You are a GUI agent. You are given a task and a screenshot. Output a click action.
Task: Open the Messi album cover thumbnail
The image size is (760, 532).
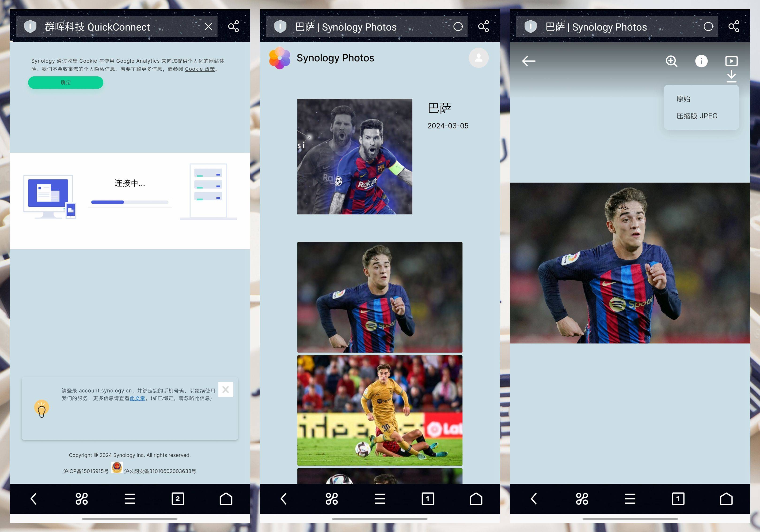(355, 156)
